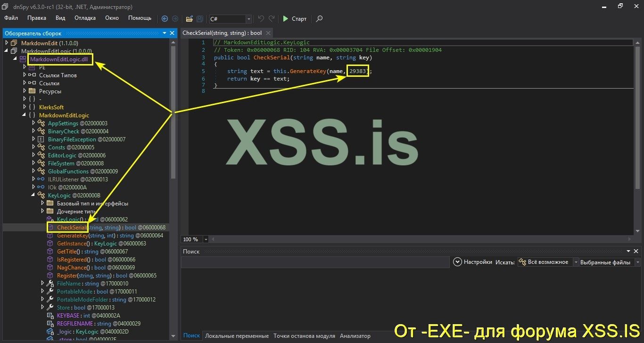Click the navigate forward arrow icon
The width and height of the screenshot is (644, 343).
coord(175,19)
